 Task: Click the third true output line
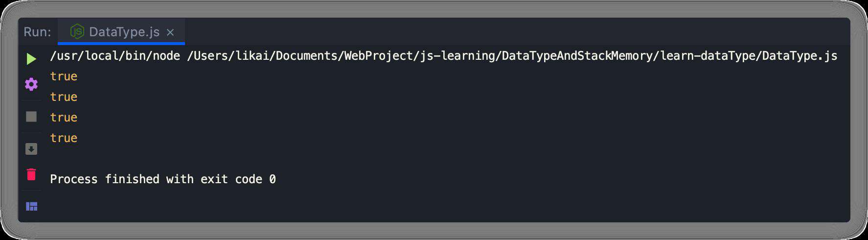(64, 118)
